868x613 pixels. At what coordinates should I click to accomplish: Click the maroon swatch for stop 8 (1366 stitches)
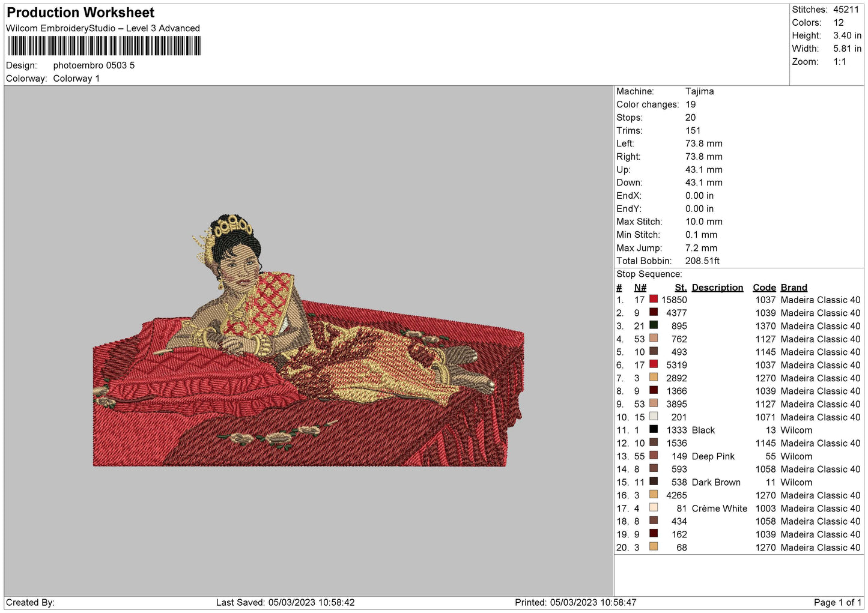point(654,390)
